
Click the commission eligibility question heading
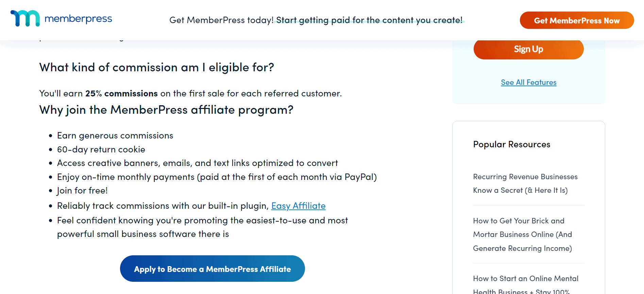(x=156, y=67)
